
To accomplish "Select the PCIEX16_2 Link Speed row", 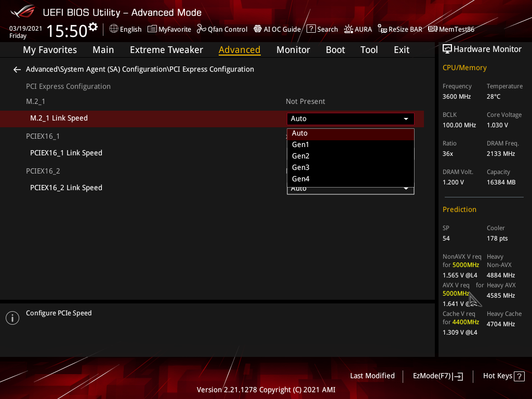I will pyautogui.click(x=66, y=188).
